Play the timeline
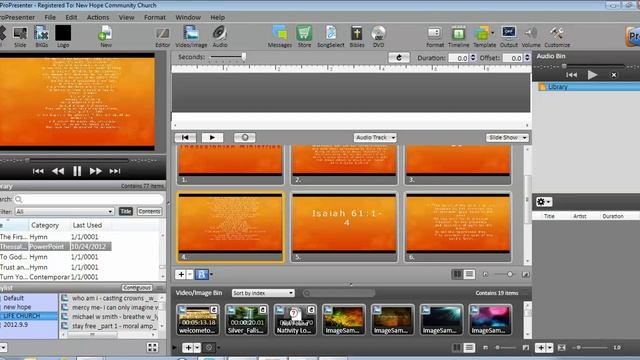Image resolution: width=640 pixels, height=360 pixels. pos(212,138)
